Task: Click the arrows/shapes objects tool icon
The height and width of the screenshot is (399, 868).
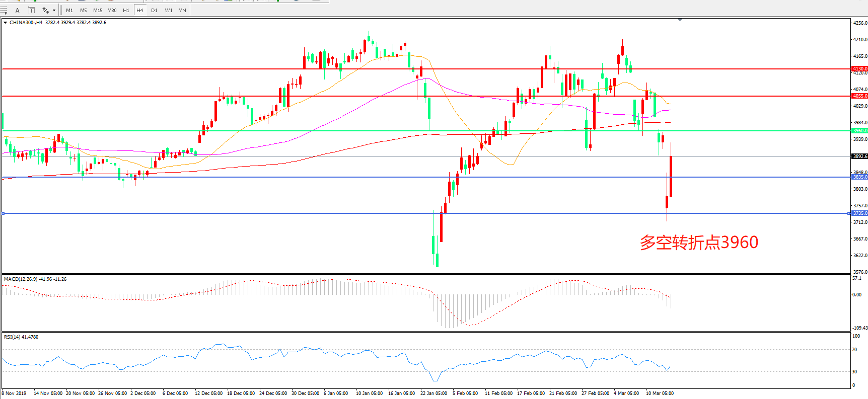Action: pos(45,10)
